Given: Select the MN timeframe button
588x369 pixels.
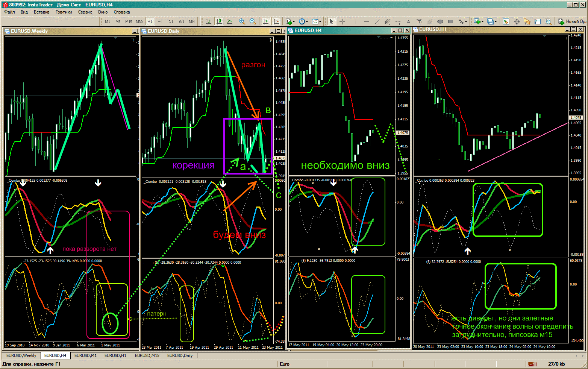Looking at the screenshot, I should tap(192, 21).
